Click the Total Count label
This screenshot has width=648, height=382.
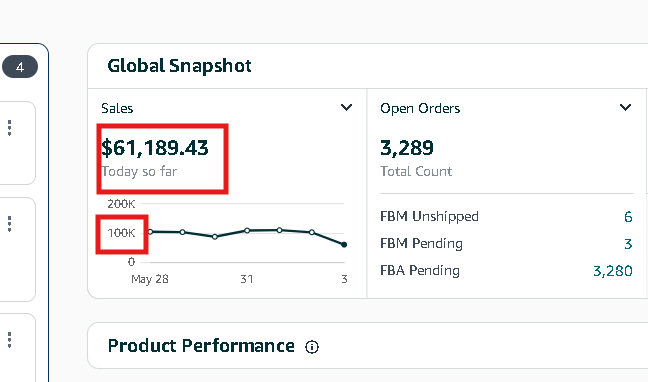pyautogui.click(x=416, y=171)
